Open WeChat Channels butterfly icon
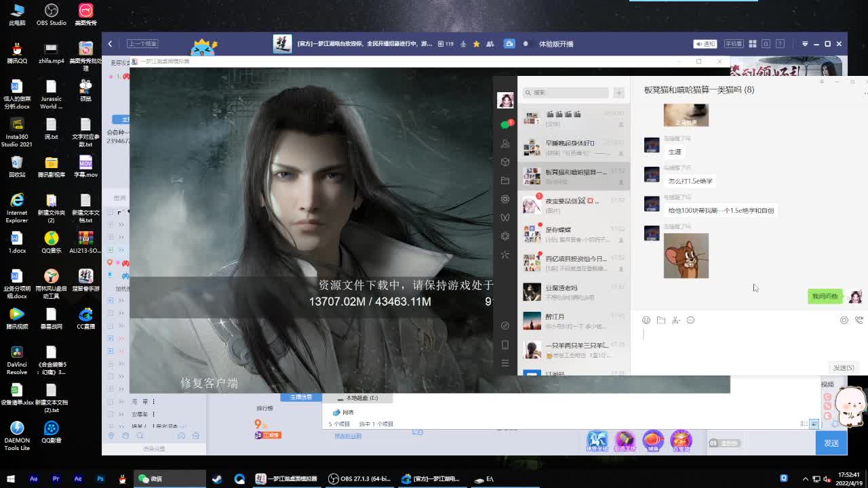Viewport: 868px width, 488px height. pyautogui.click(x=505, y=218)
